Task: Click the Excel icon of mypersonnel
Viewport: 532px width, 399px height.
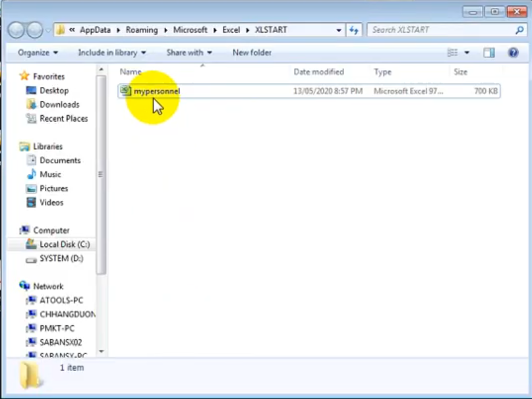Action: click(125, 91)
